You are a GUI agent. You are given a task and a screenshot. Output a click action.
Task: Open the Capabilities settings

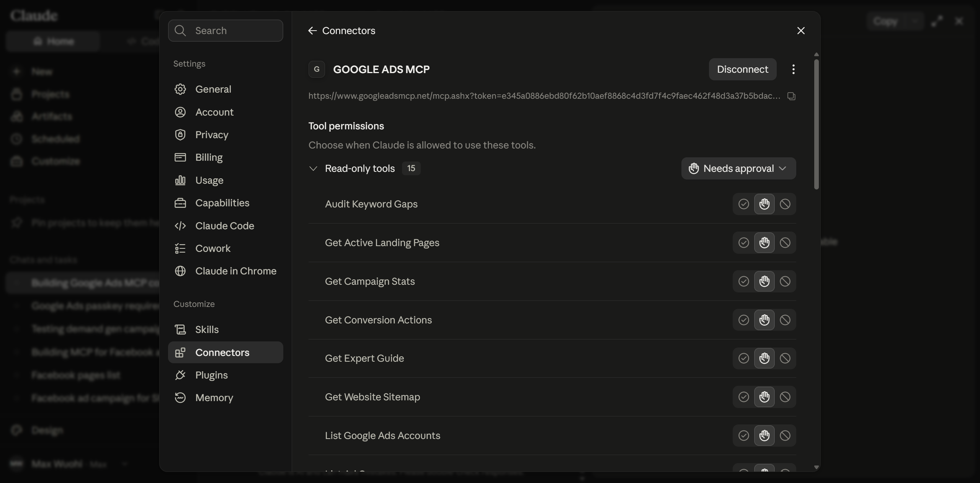(225, 203)
